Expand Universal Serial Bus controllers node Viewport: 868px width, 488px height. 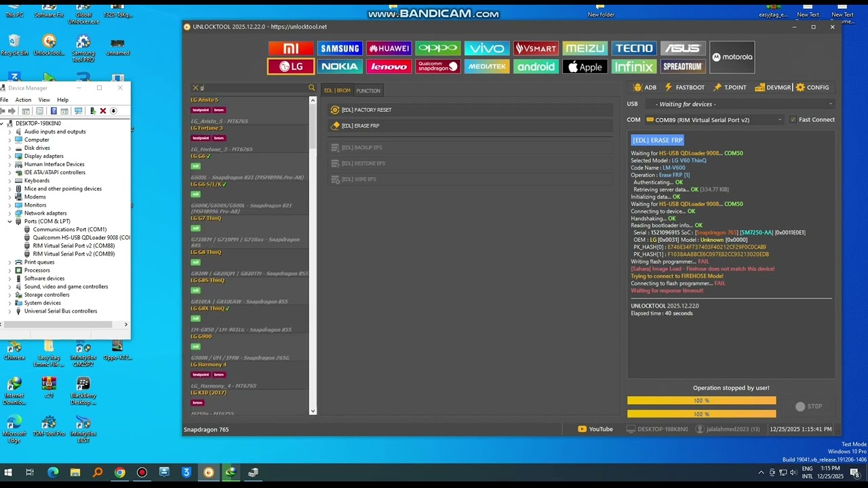coord(10,311)
